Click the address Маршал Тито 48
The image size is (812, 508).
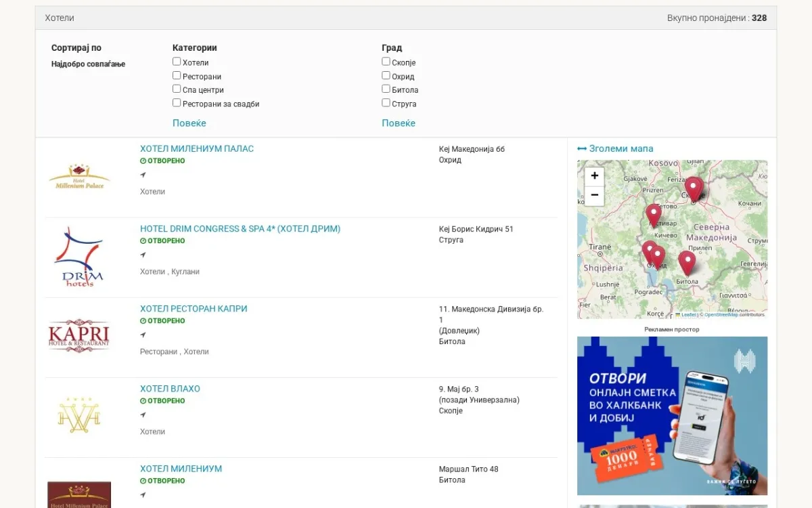(x=469, y=469)
